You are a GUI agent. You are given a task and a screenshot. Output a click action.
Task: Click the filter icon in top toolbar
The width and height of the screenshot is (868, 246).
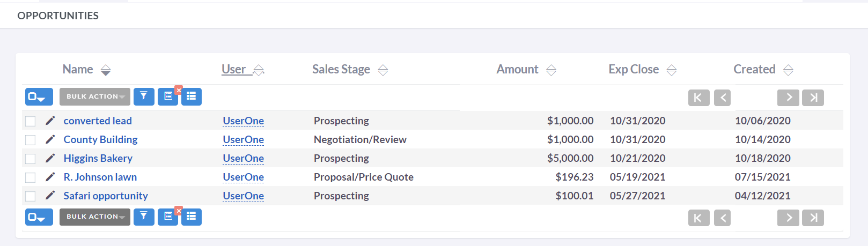(x=144, y=96)
